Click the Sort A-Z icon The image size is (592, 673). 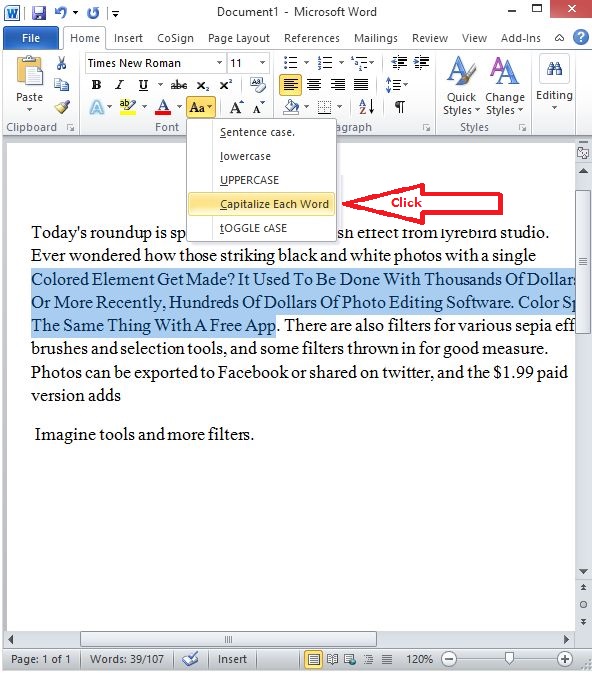[x=366, y=106]
